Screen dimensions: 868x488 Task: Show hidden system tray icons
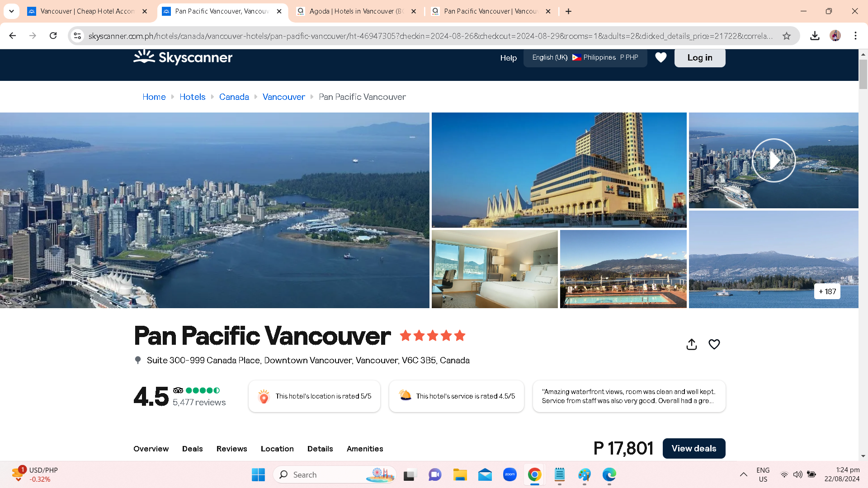click(743, 474)
